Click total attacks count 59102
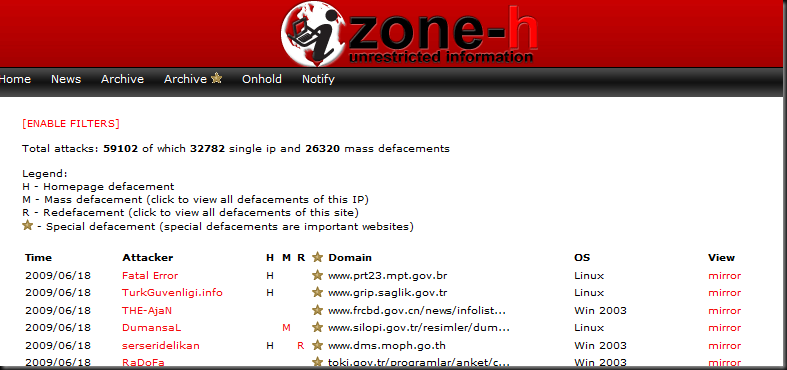Screen dimensions: 787x370 (120, 149)
